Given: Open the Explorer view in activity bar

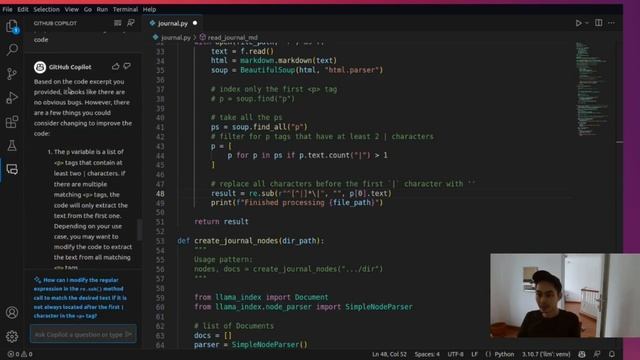Looking at the screenshot, I should (12, 27).
